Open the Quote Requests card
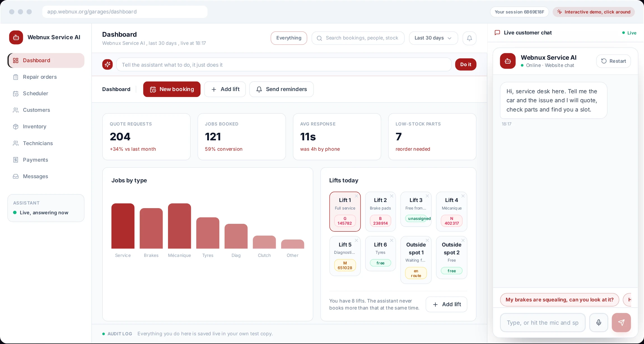644x344 pixels. coord(146,137)
